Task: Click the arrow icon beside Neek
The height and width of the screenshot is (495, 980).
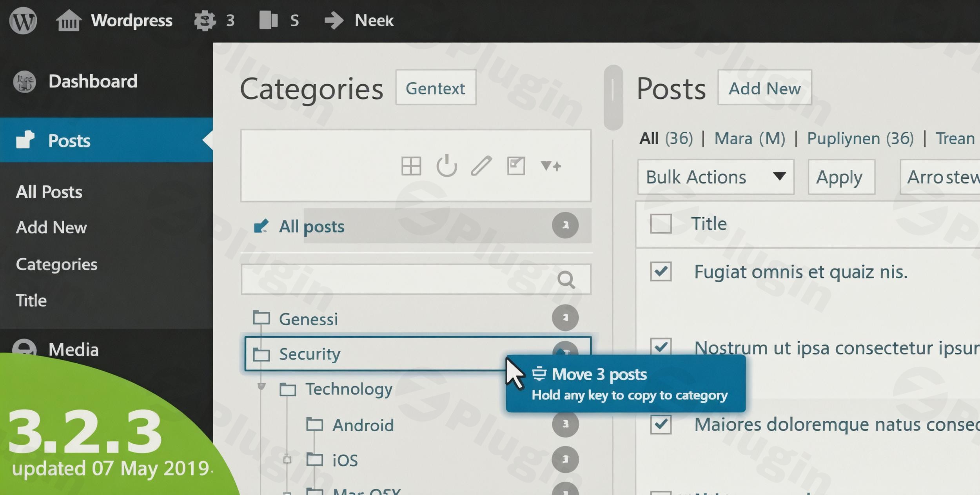Action: point(334,20)
